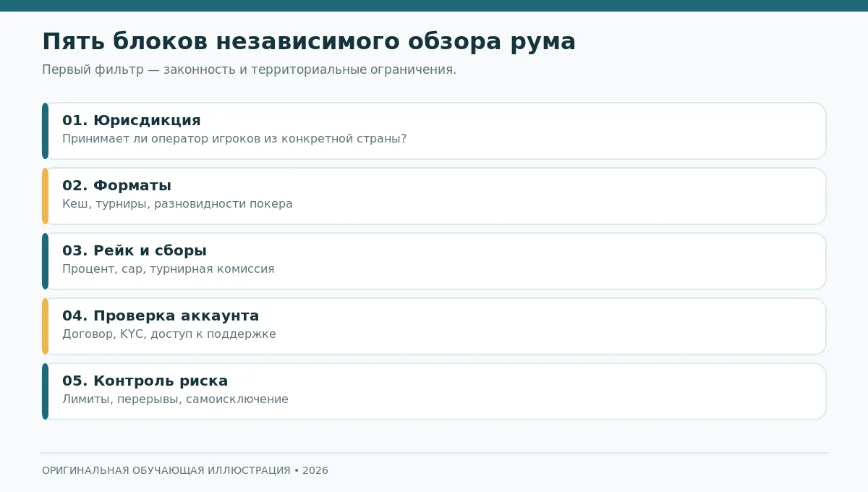
Task: Select the heading '02. Форматы'
Action: click(x=116, y=186)
